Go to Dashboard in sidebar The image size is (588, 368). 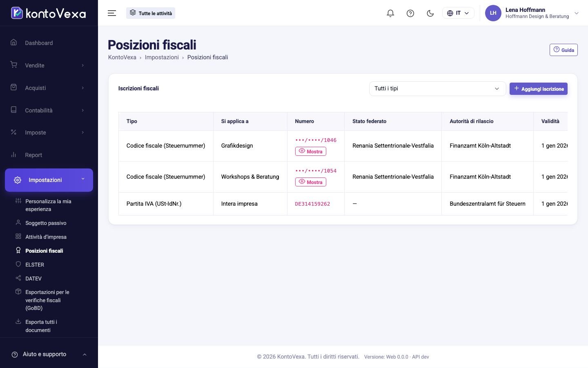click(x=49, y=43)
